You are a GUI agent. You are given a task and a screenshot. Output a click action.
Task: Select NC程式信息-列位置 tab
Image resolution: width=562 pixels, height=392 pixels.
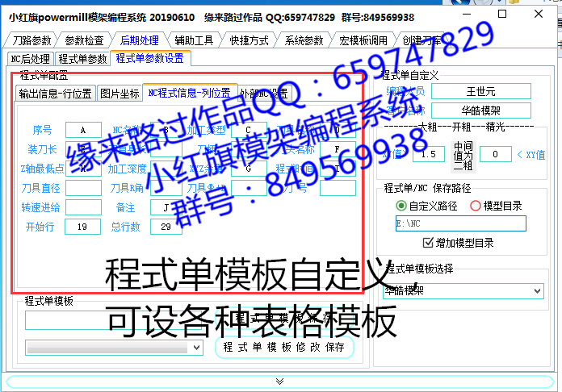click(189, 93)
